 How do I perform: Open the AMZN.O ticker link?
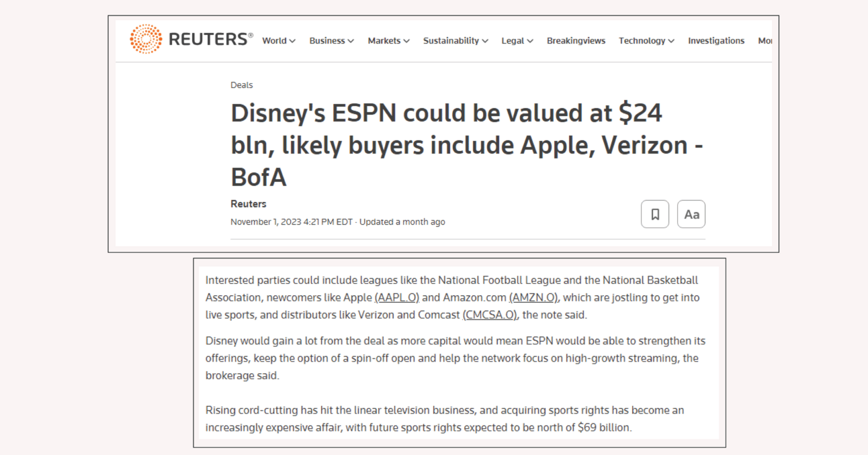(533, 297)
